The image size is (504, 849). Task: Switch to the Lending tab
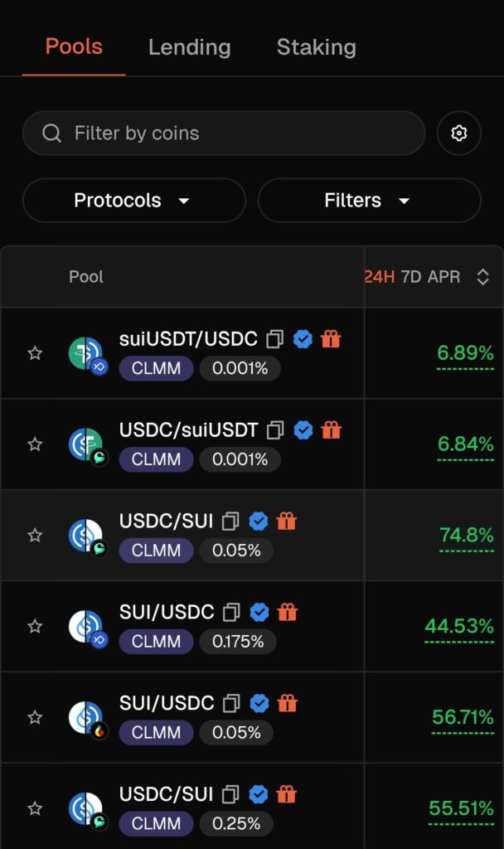pos(189,47)
